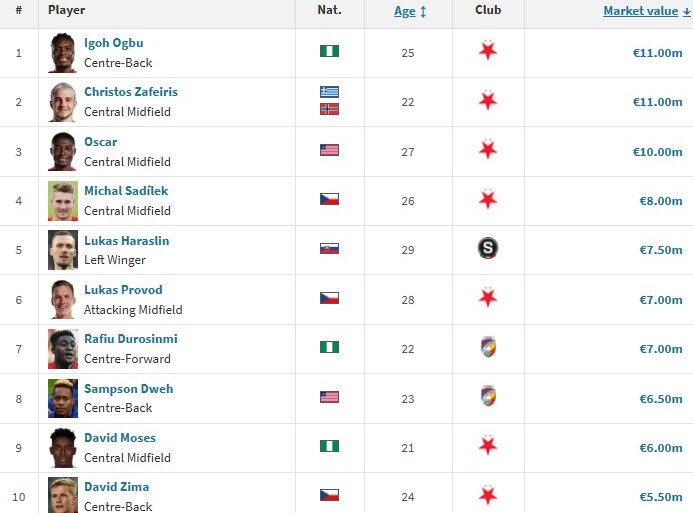Click Oscar's player portrait thumbnail
Screen dimensions: 693x513
pos(63,151)
